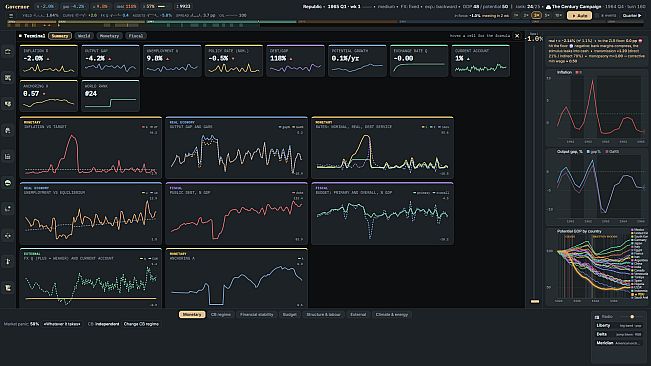Click the green segment of top timeline bar
The image size is (651, 366).
(x=220, y=22)
